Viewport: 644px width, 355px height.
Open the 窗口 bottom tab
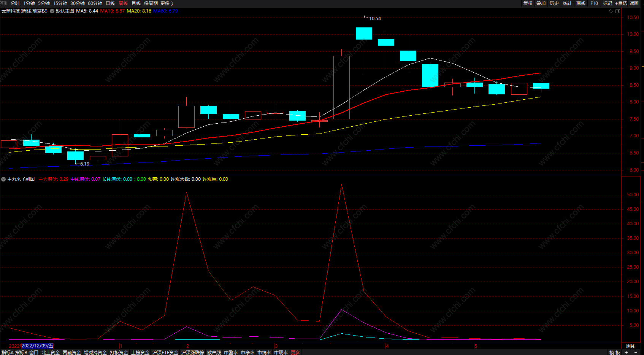click(x=34, y=353)
